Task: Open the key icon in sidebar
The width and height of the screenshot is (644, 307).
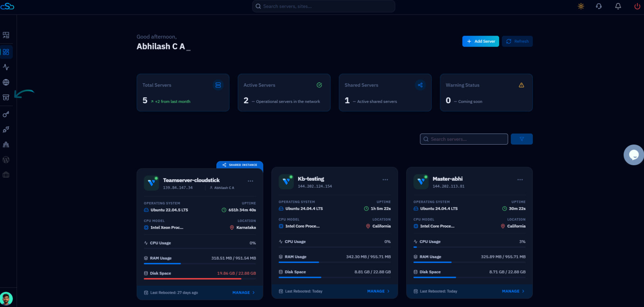Action: [6, 114]
